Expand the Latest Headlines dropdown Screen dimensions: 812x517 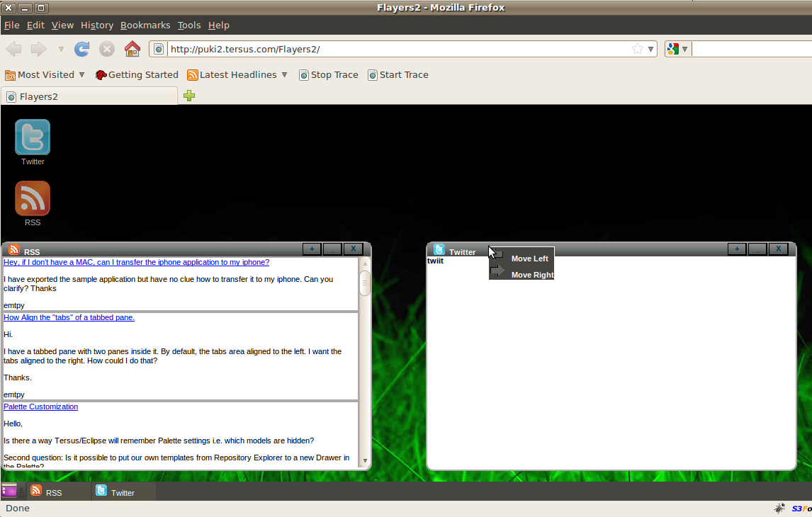click(x=284, y=74)
